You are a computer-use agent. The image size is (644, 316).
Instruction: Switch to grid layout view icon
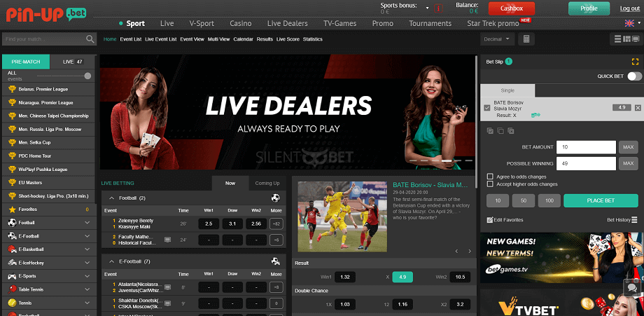click(x=626, y=39)
